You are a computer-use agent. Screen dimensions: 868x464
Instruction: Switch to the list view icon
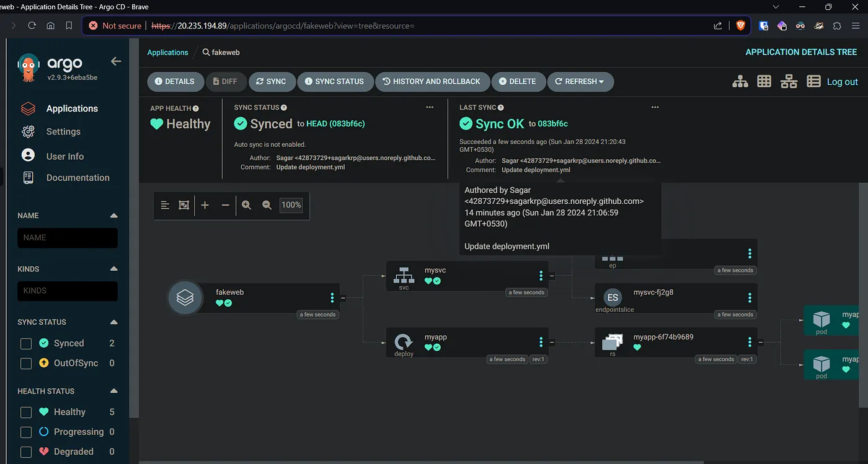tap(813, 82)
